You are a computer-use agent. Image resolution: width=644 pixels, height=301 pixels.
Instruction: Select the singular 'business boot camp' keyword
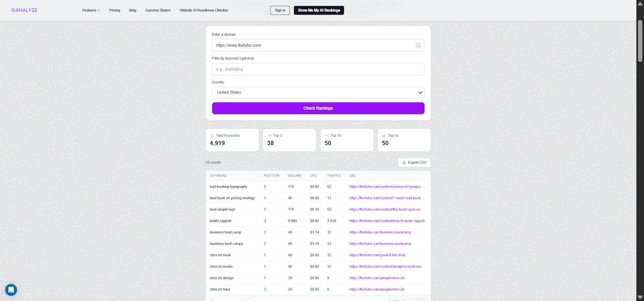coord(226,232)
